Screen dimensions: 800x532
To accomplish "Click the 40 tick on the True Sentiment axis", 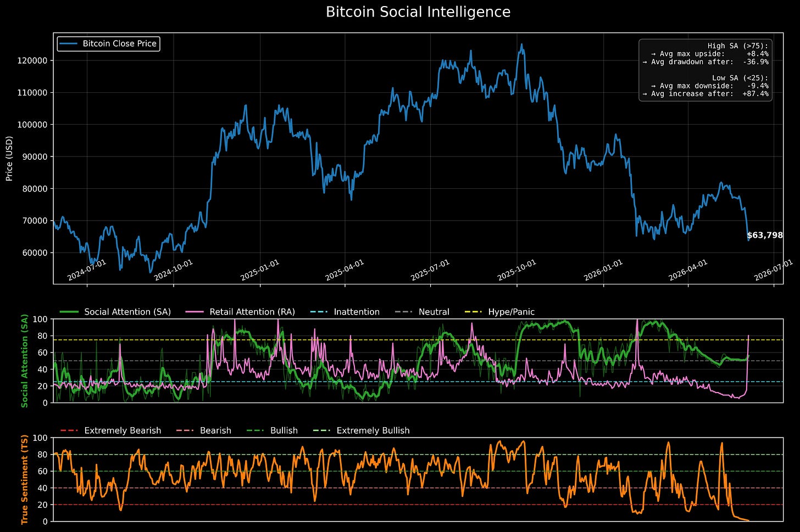I will [43, 488].
